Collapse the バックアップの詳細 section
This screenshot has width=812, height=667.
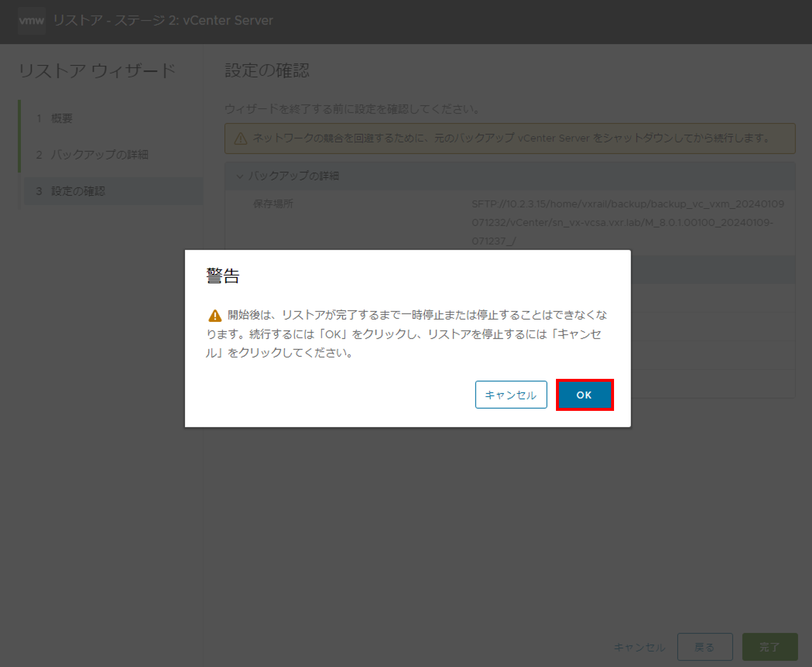pyautogui.click(x=240, y=176)
